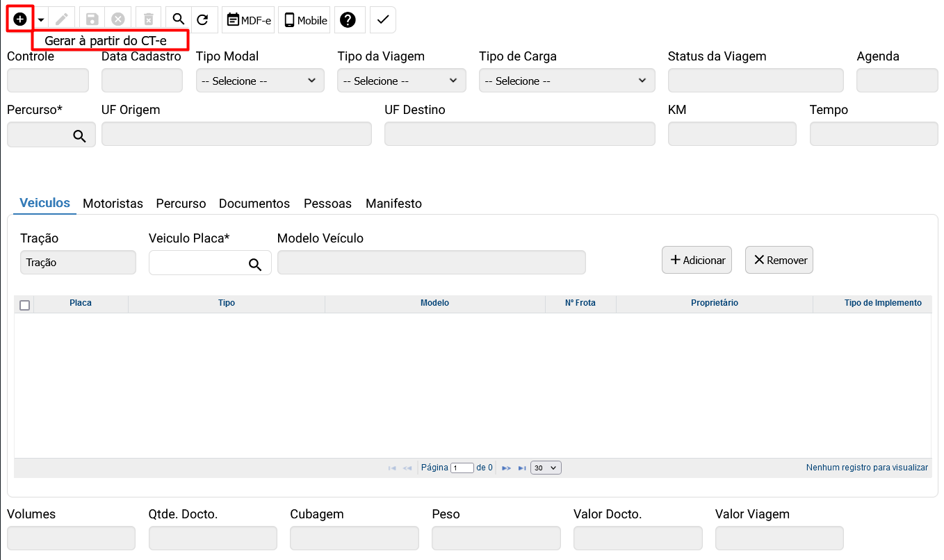The width and height of the screenshot is (944, 560).
Task: Click the add new record plus icon
Action: tap(20, 19)
